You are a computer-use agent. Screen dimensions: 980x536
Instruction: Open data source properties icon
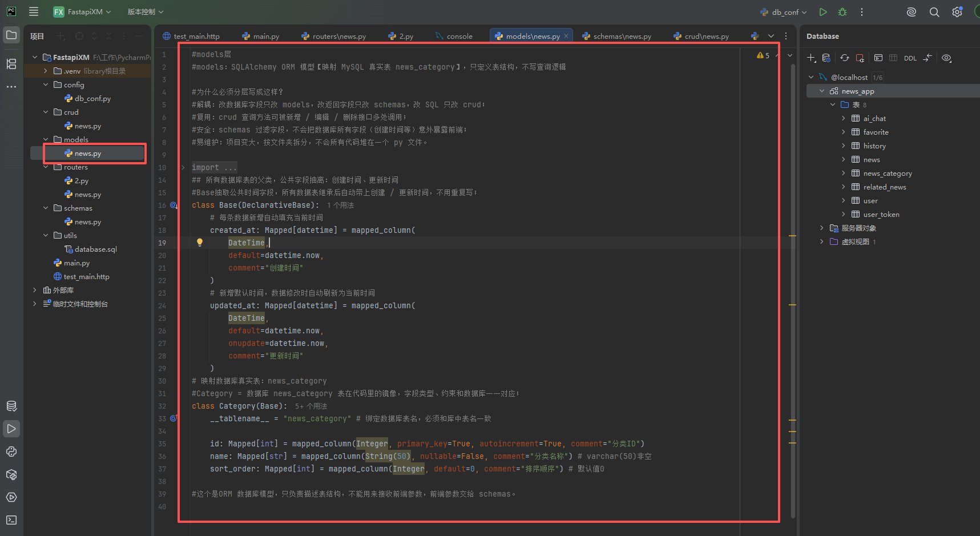[826, 58]
